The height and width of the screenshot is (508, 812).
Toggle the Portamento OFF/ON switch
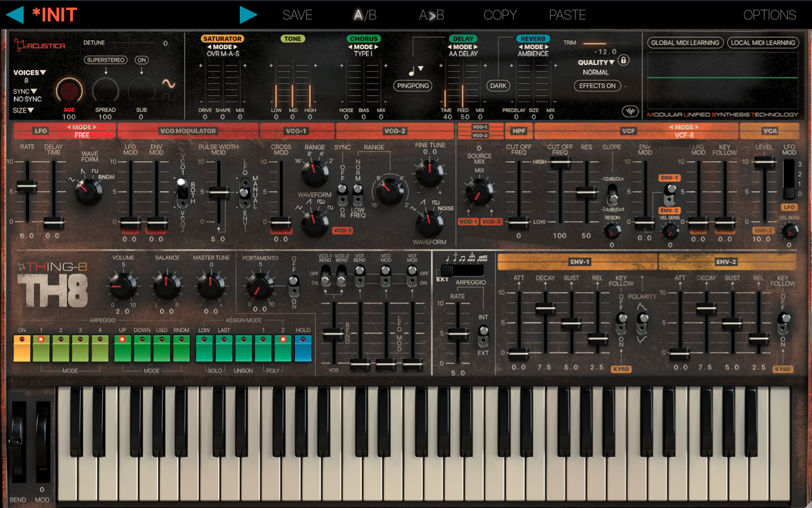[x=294, y=285]
